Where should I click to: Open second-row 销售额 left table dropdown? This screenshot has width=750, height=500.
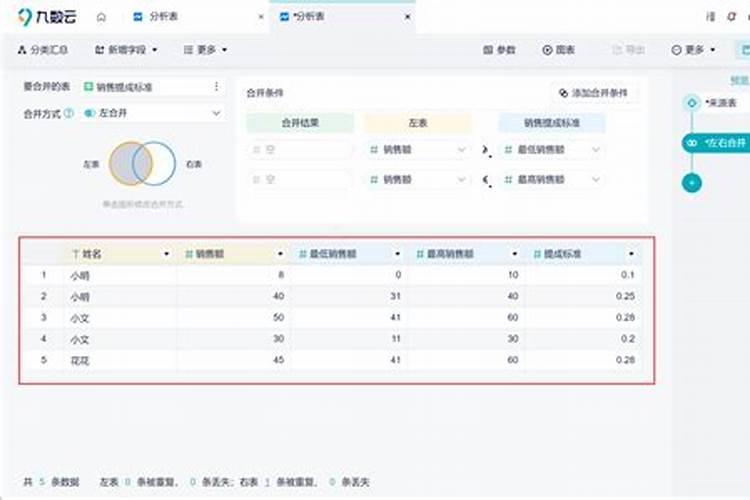(418, 179)
